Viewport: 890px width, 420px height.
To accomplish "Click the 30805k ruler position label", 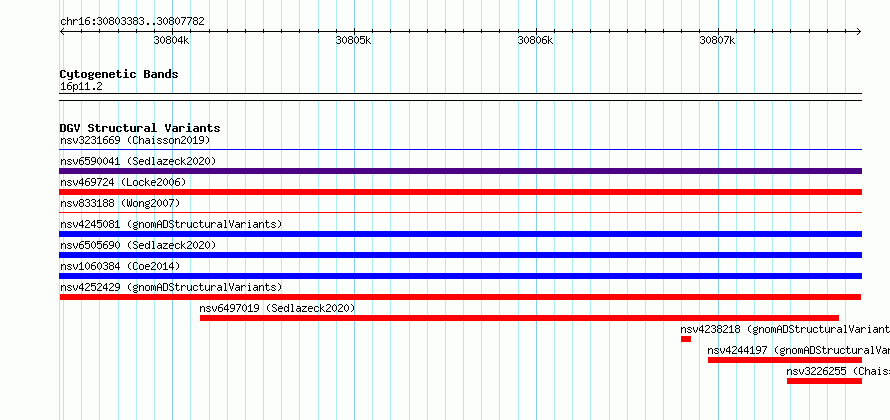I will pos(354,41).
